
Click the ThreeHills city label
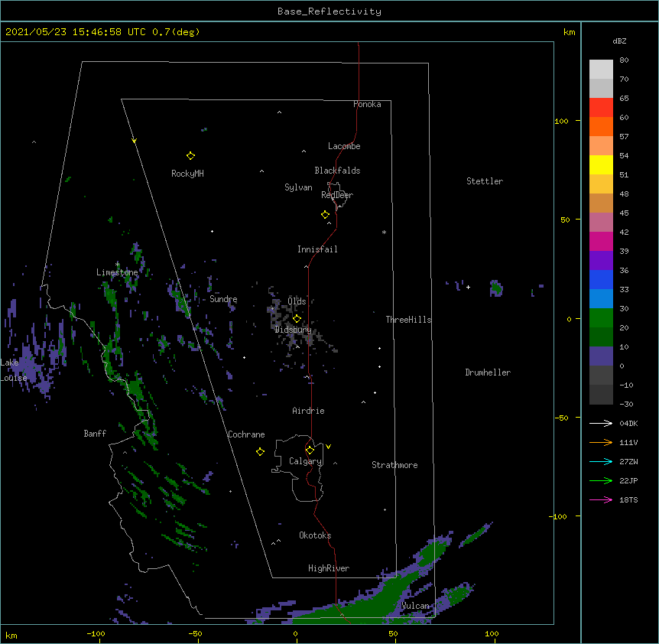(x=408, y=320)
